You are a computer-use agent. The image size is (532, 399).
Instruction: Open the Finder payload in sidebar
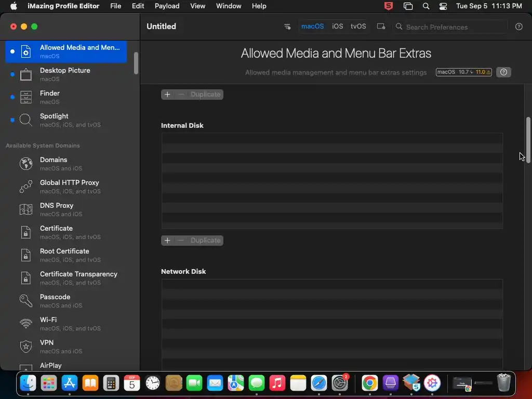pos(66,97)
